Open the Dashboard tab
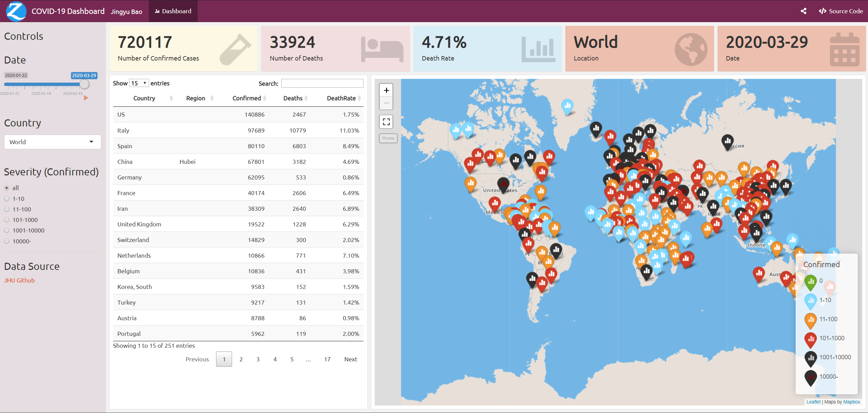Viewport: 868px width, 413px height. pyautogui.click(x=173, y=11)
